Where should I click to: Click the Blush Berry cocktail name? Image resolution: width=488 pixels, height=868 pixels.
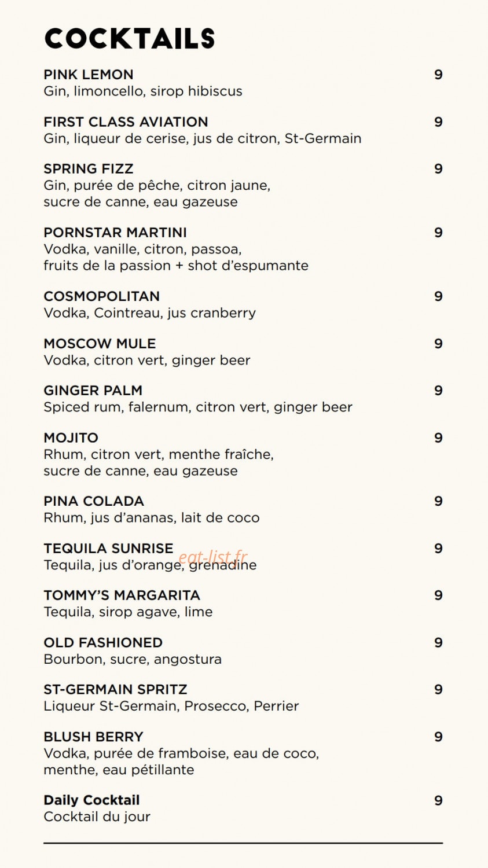pos(93,737)
